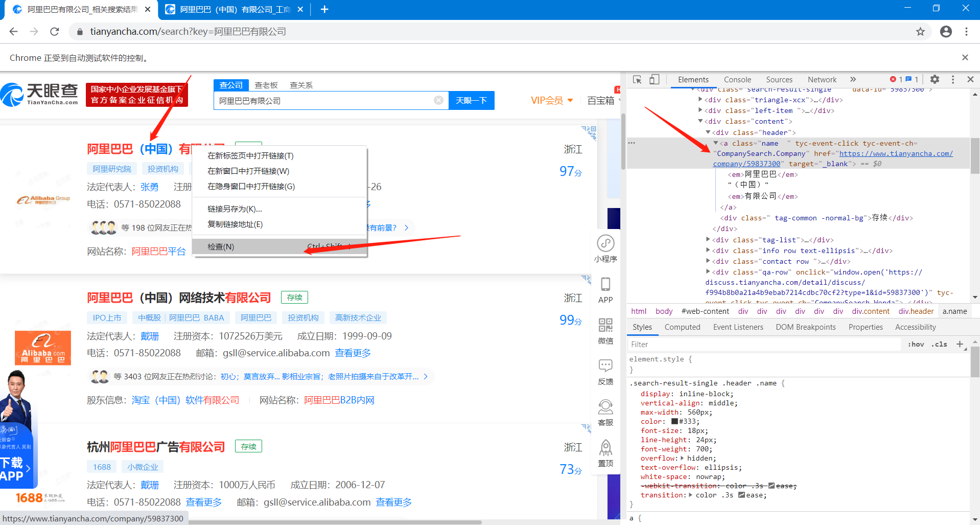Viewport: 980px width, 525px height.
Task: Click the company/59837300 href link in DevTools
Action: click(x=746, y=164)
